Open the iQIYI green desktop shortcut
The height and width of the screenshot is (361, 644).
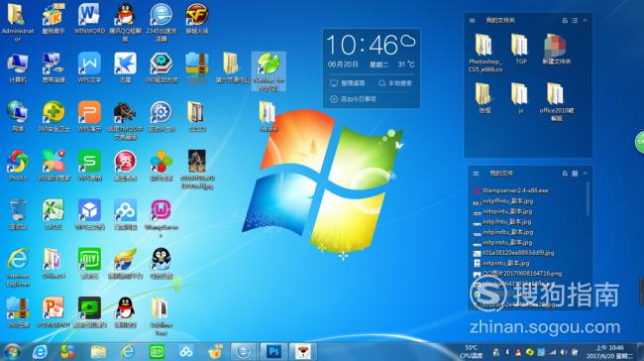89,263
